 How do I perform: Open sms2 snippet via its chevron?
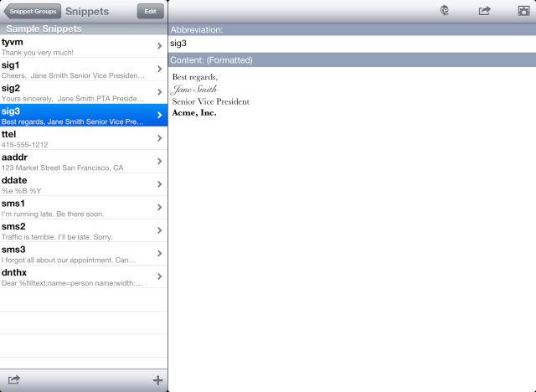160,230
